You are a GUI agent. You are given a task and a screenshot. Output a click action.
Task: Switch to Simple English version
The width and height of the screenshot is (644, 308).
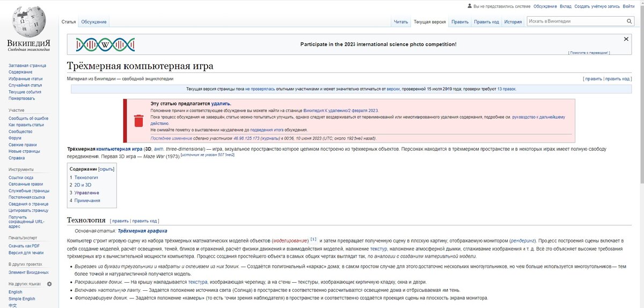pyautogui.click(x=22, y=299)
